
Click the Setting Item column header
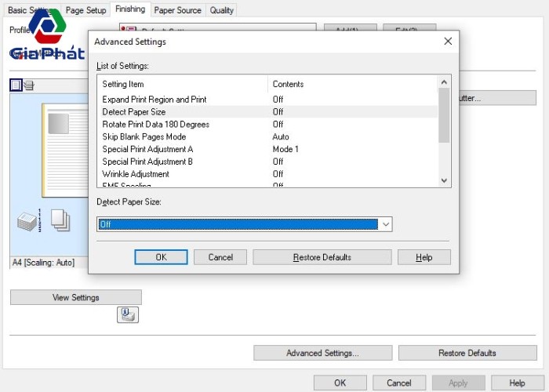[183, 84]
